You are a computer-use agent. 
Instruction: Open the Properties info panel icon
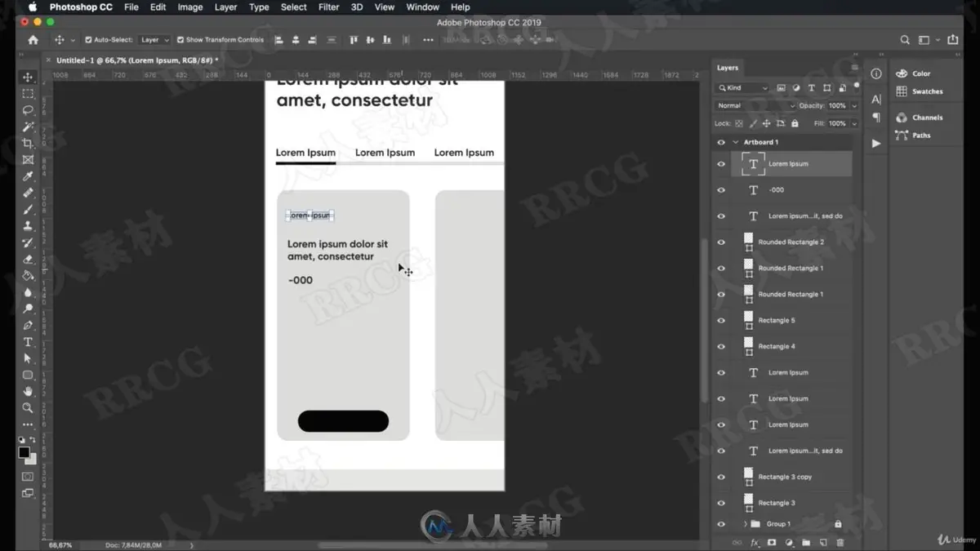coord(876,73)
